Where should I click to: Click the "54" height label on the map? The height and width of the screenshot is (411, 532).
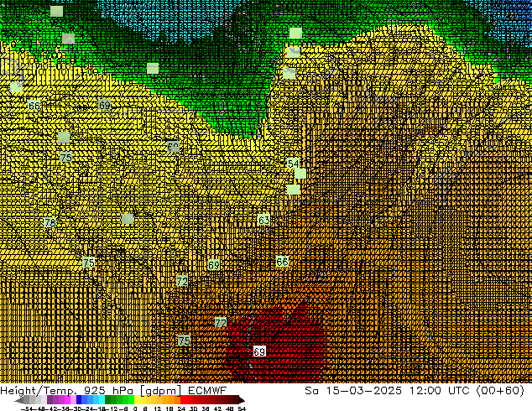click(293, 164)
